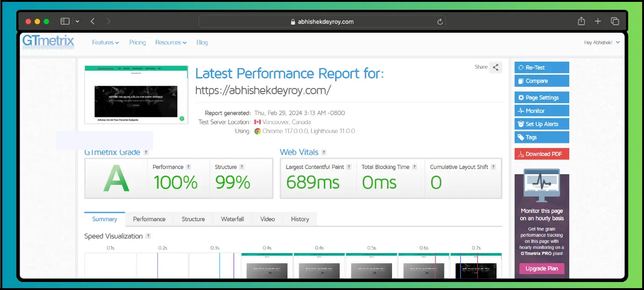Click the help icon for Total Blocking Time
644x290 pixels.
(x=414, y=167)
